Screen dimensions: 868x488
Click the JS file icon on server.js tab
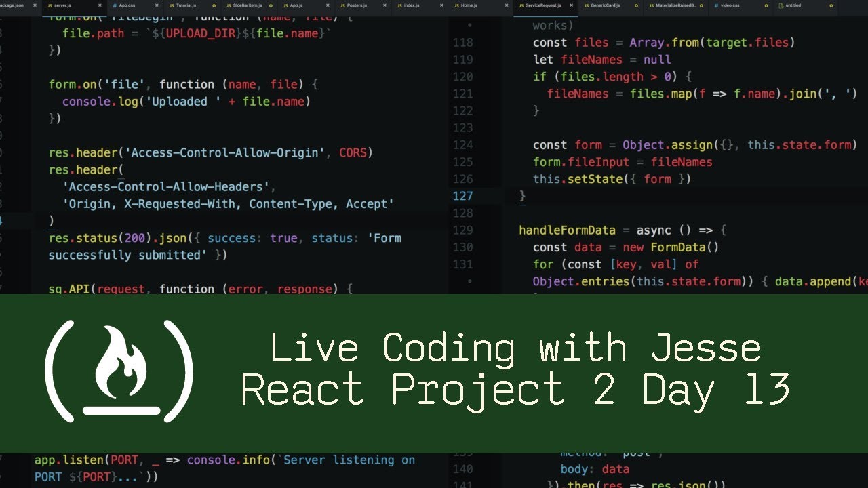[x=50, y=5]
